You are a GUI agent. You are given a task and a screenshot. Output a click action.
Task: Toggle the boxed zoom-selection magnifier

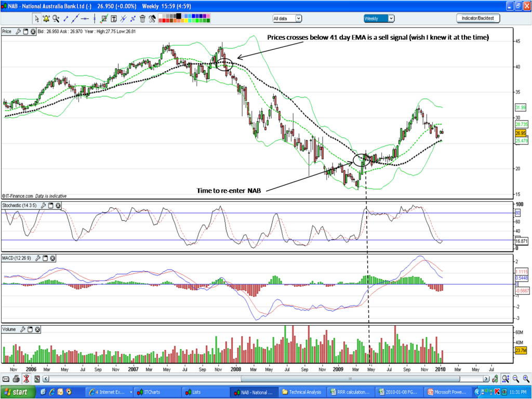pos(506,379)
